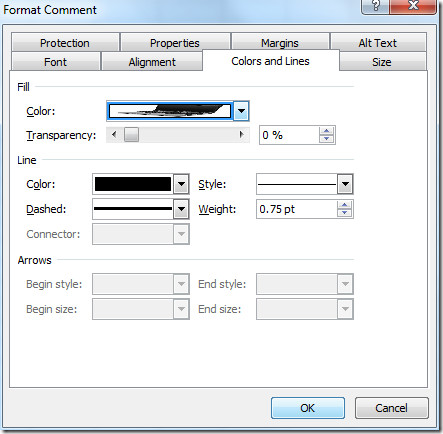443x434 pixels.
Task: Click the Cancel button
Action: pyautogui.click(x=392, y=408)
